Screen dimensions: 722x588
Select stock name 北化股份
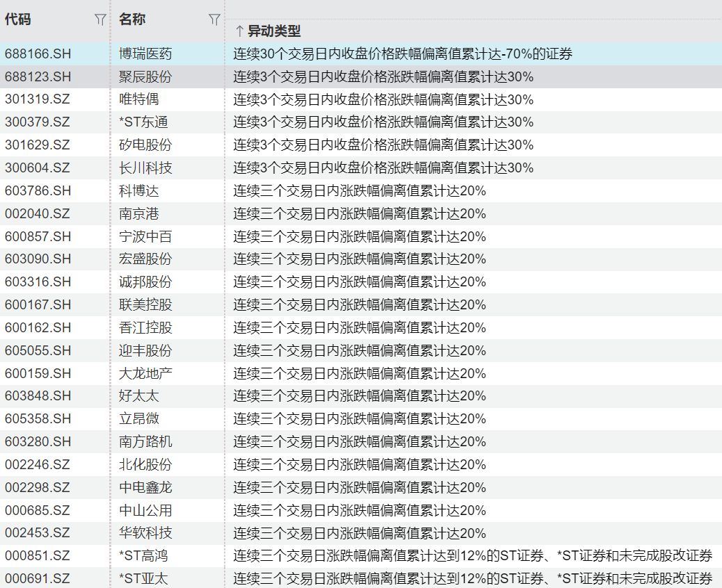pyautogui.click(x=145, y=465)
